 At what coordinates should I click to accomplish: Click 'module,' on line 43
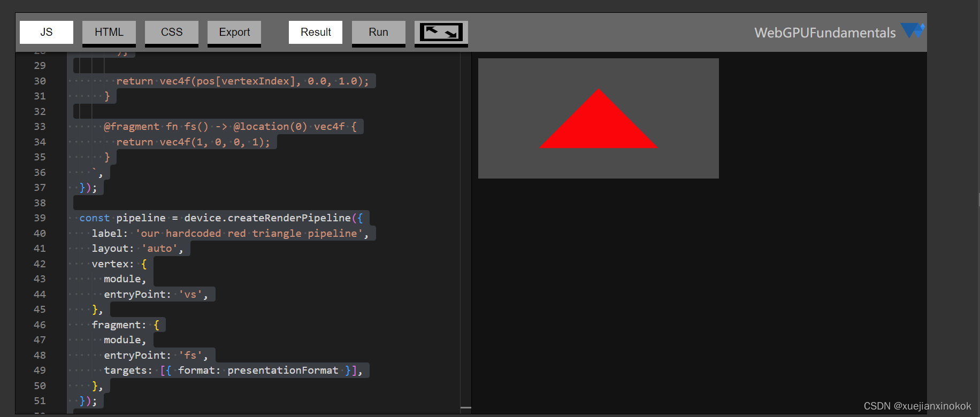point(125,279)
